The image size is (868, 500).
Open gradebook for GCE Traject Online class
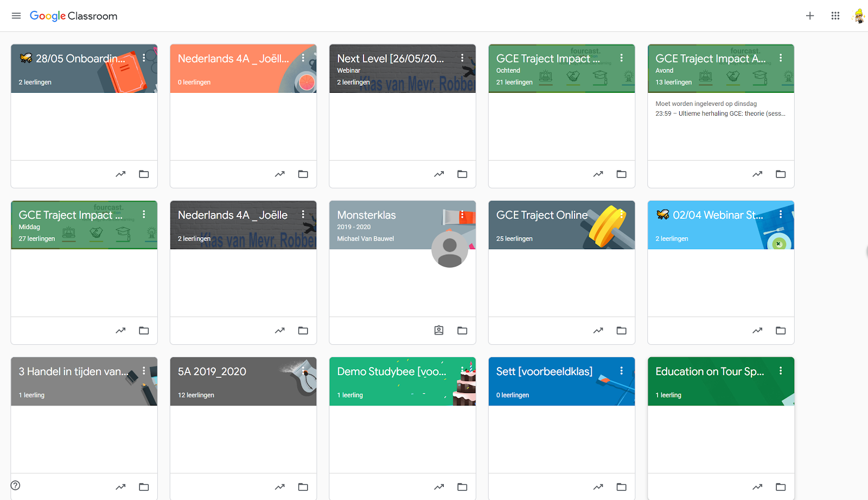click(x=598, y=331)
